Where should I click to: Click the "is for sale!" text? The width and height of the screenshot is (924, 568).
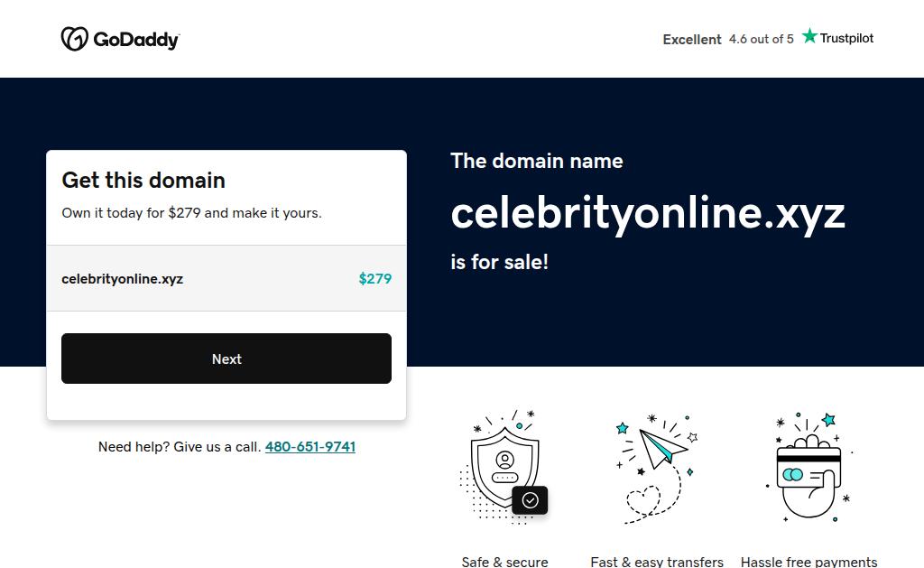click(x=499, y=262)
